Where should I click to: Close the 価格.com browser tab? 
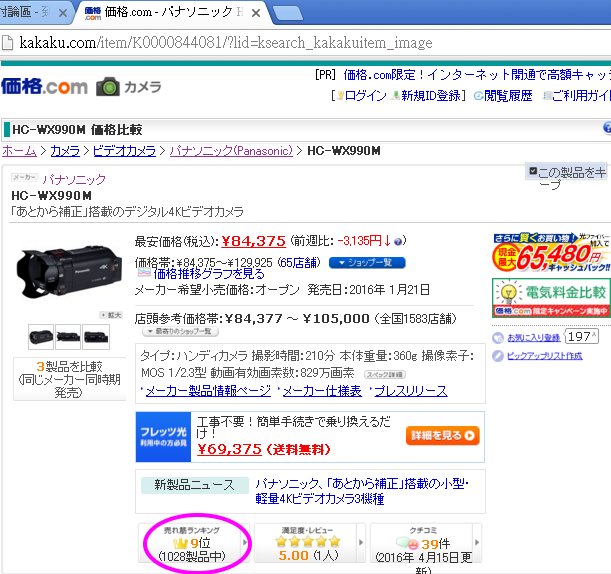click(256, 13)
